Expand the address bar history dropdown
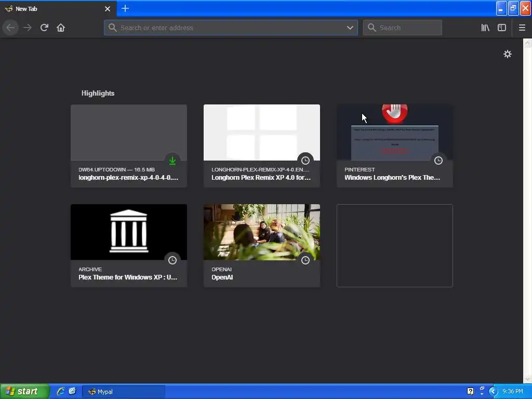This screenshot has height=399, width=532. tap(350, 28)
